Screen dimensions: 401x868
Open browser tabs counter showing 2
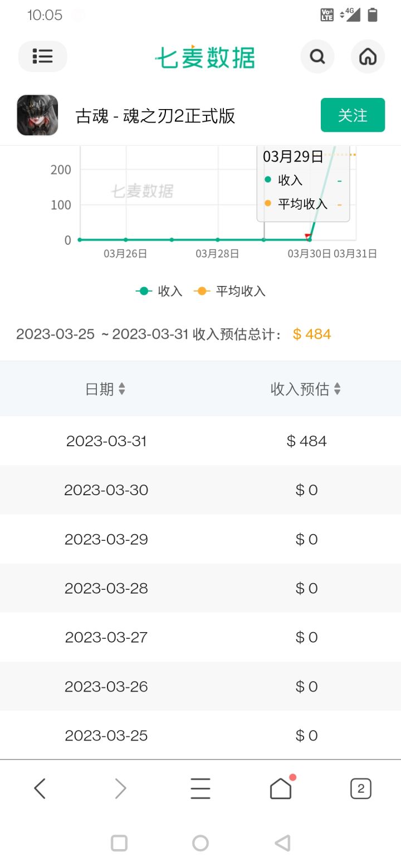(361, 788)
